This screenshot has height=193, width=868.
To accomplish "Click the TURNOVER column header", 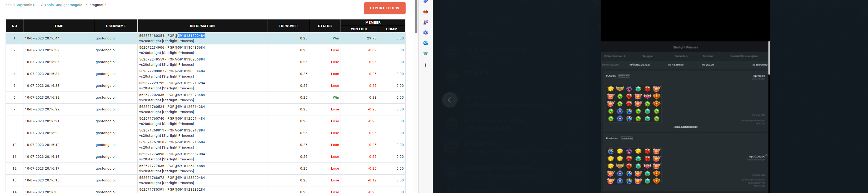I will [288, 26].
